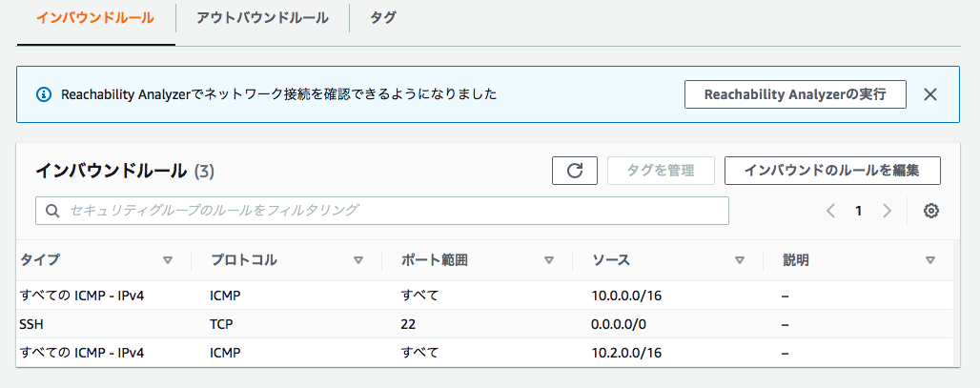This screenshot has width=980, height=388.
Task: Open table preferences gear icon
Action: point(931,212)
